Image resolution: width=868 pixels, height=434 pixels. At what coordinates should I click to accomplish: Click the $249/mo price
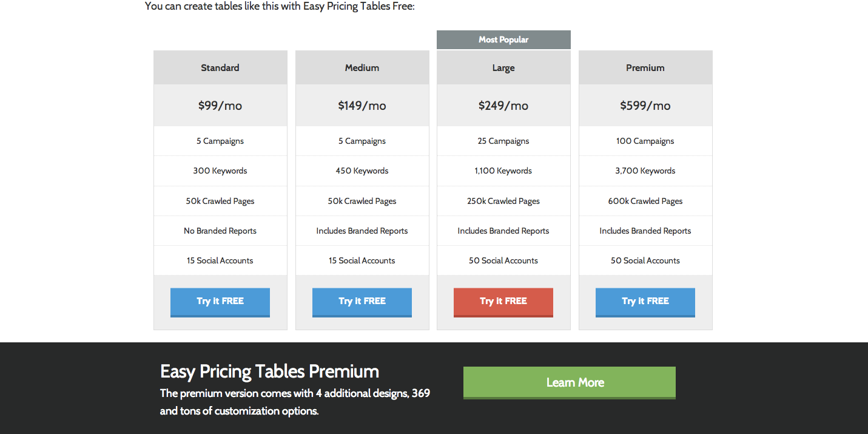pyautogui.click(x=503, y=106)
